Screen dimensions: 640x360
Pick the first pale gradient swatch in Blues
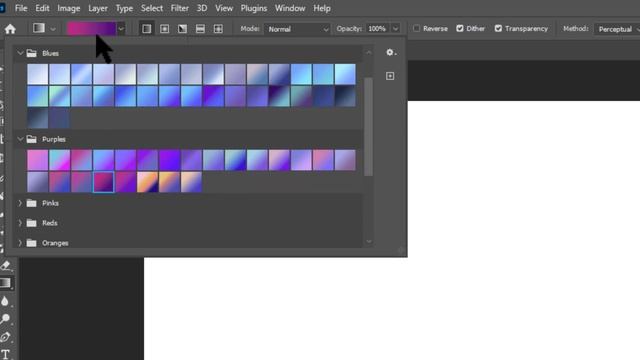[38, 74]
